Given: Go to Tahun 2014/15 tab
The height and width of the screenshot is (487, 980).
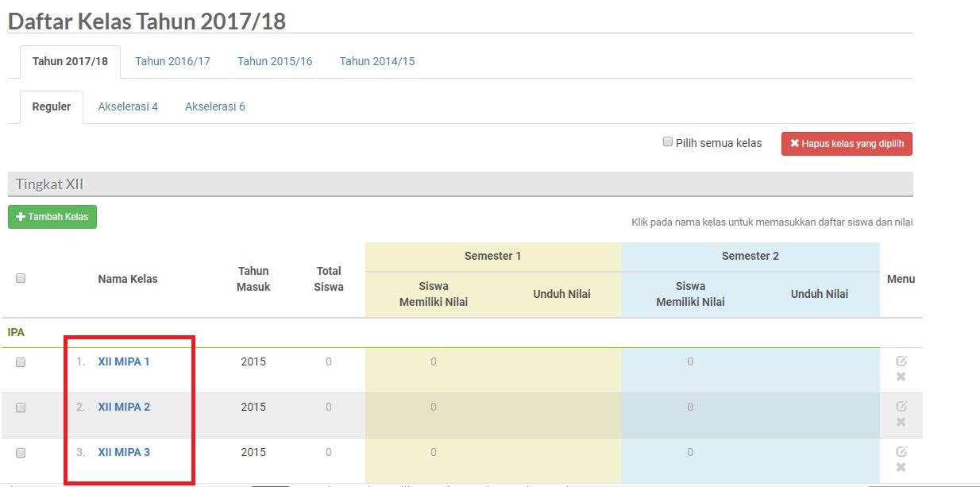Looking at the screenshot, I should tap(377, 61).
